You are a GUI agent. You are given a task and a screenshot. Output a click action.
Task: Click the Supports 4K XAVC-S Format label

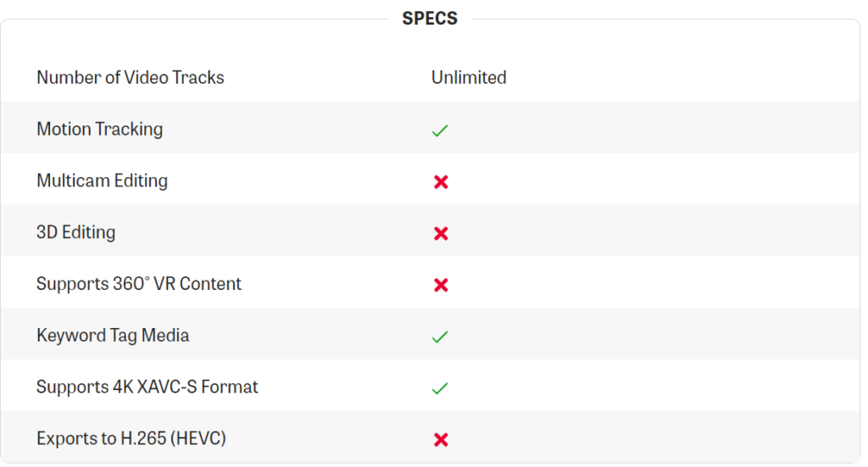pos(147,386)
